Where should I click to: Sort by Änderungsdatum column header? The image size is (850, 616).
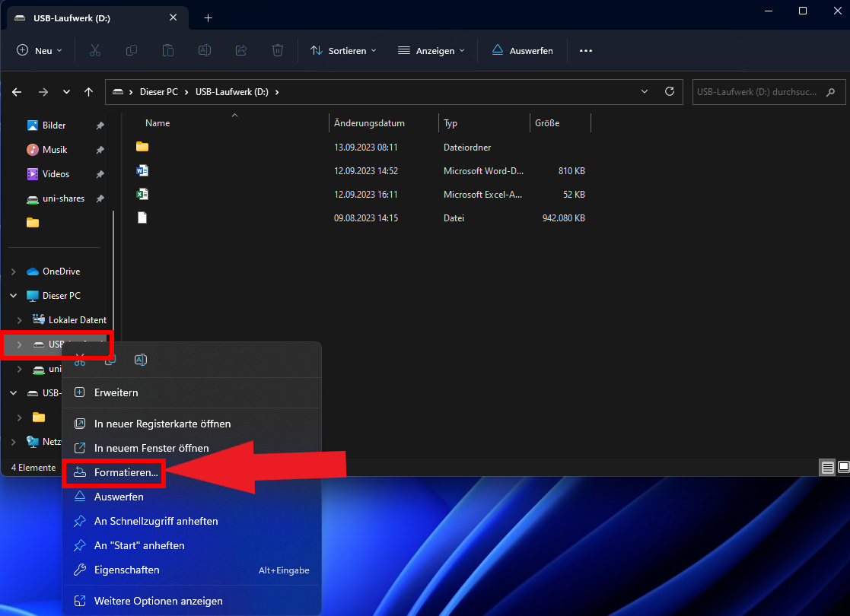(x=369, y=123)
